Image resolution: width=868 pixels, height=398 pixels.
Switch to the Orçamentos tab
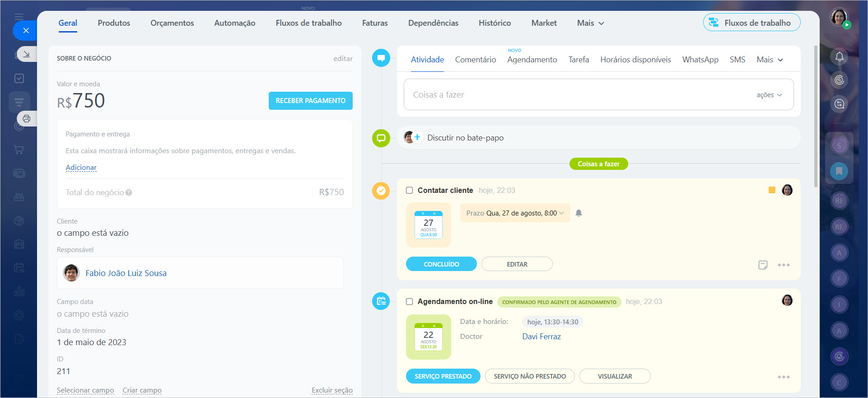coord(172,23)
